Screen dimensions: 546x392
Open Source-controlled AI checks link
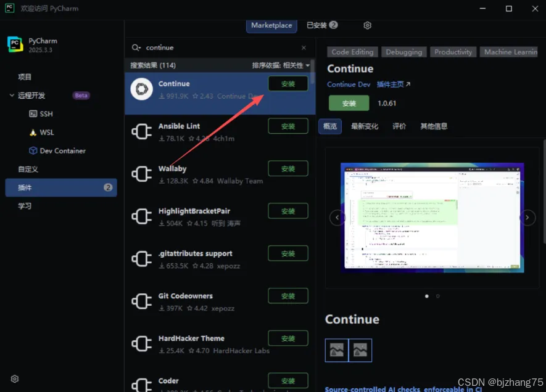click(x=403, y=389)
